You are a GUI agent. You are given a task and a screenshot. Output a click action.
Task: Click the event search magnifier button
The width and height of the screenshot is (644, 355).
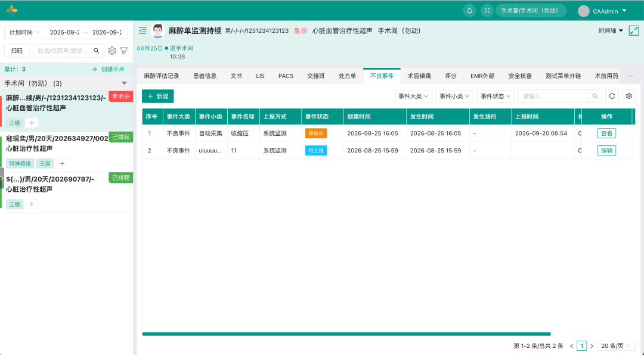click(x=595, y=96)
